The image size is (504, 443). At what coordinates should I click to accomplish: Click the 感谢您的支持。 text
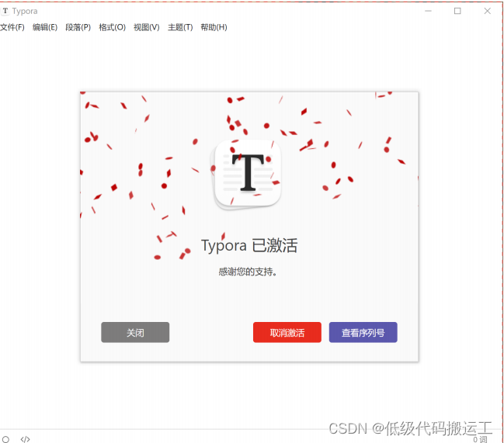click(248, 272)
